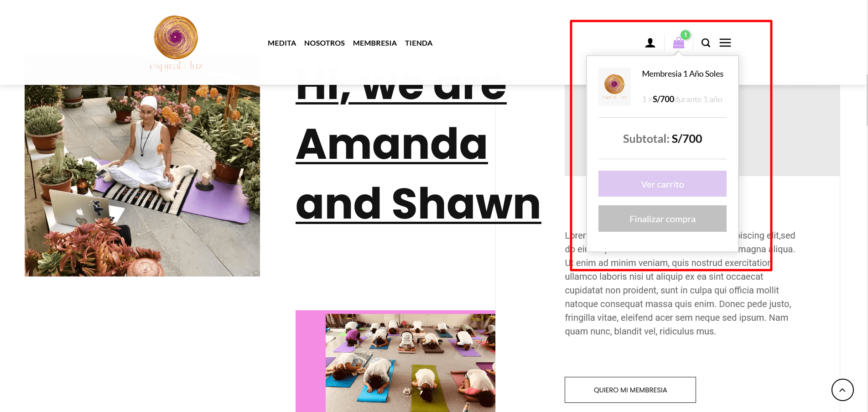Click the meditating woman garden photo
The image size is (868, 412).
tap(142, 180)
